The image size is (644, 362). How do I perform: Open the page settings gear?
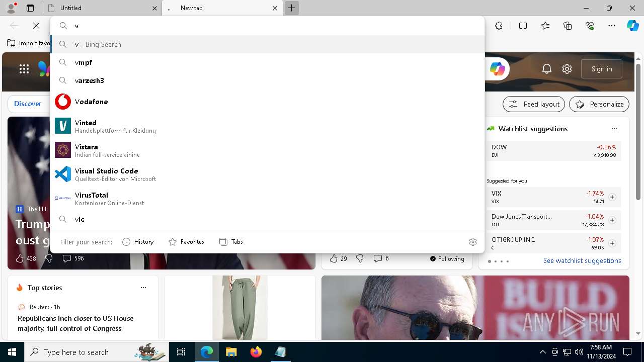(567, 69)
